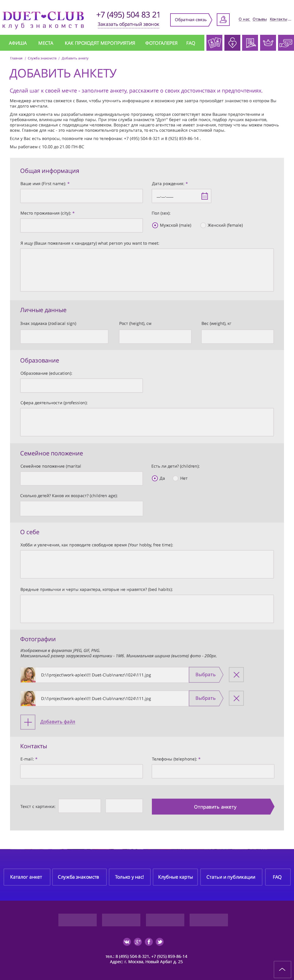Open the Образование (education) field
The width and height of the screenshot is (294, 980).
[x=81, y=385]
